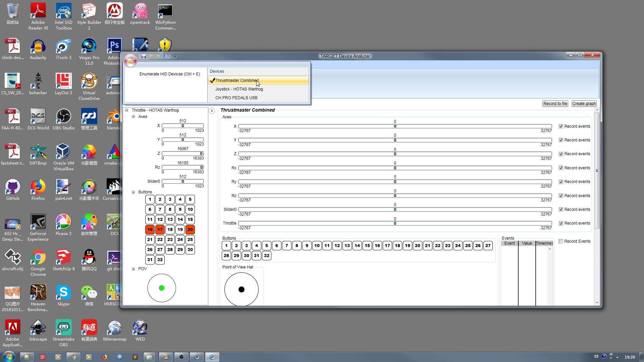Toggle Record events for Ry axis
644x362 pixels.
click(561, 182)
